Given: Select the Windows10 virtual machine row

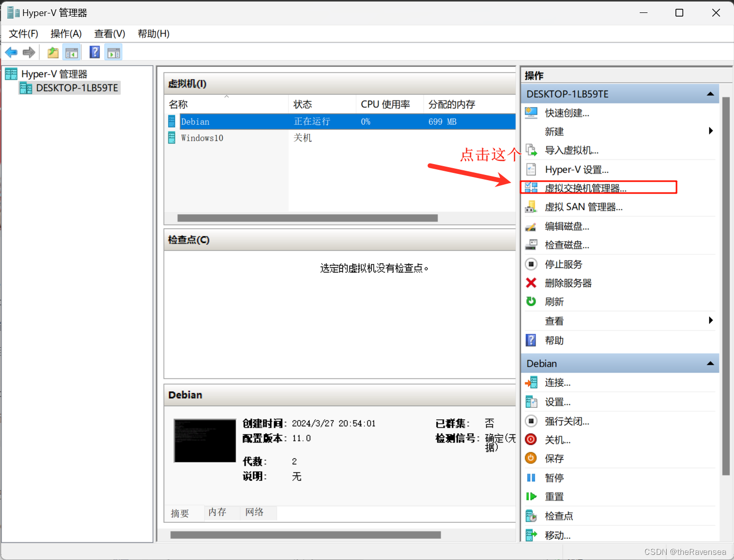Looking at the screenshot, I should coord(340,138).
